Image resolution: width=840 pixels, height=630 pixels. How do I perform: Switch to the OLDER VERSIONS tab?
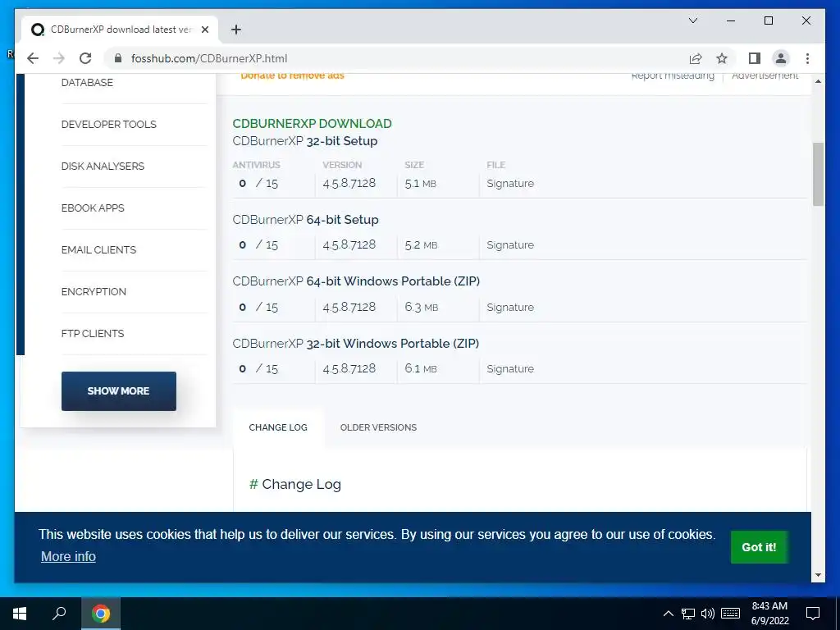point(378,427)
